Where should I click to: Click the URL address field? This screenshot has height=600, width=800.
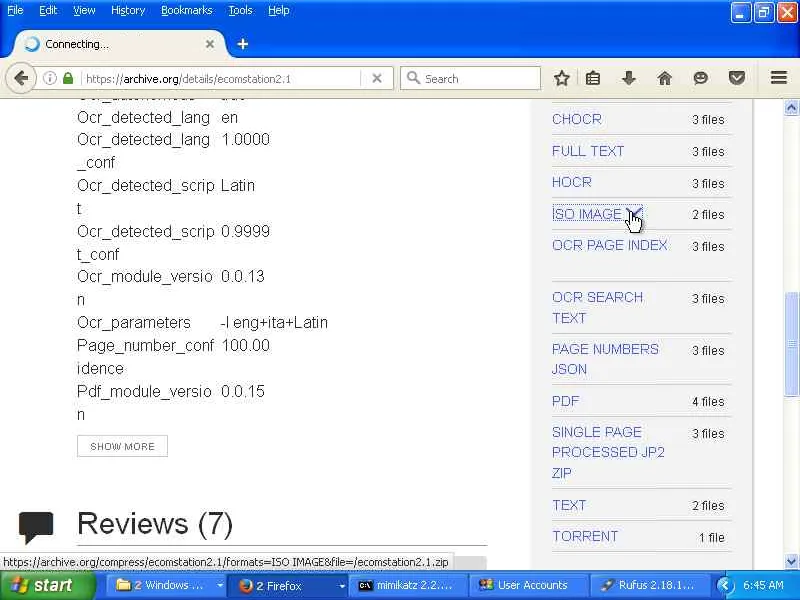click(222, 79)
